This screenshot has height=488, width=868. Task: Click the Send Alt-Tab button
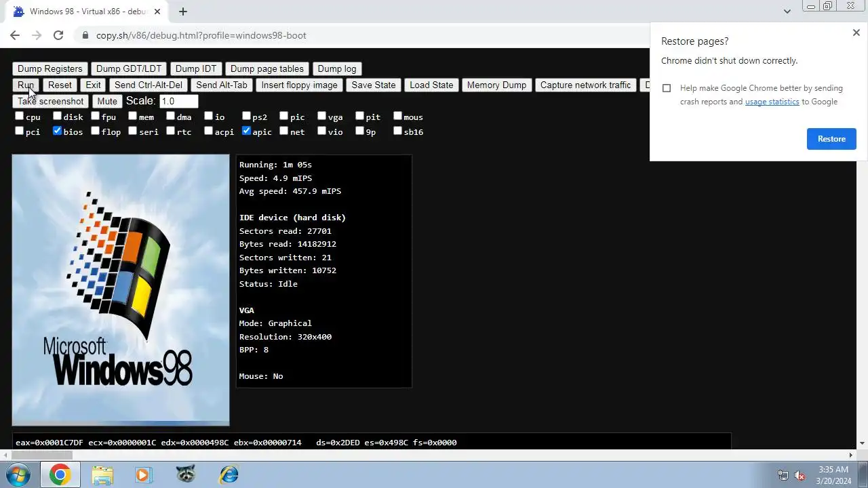222,85
